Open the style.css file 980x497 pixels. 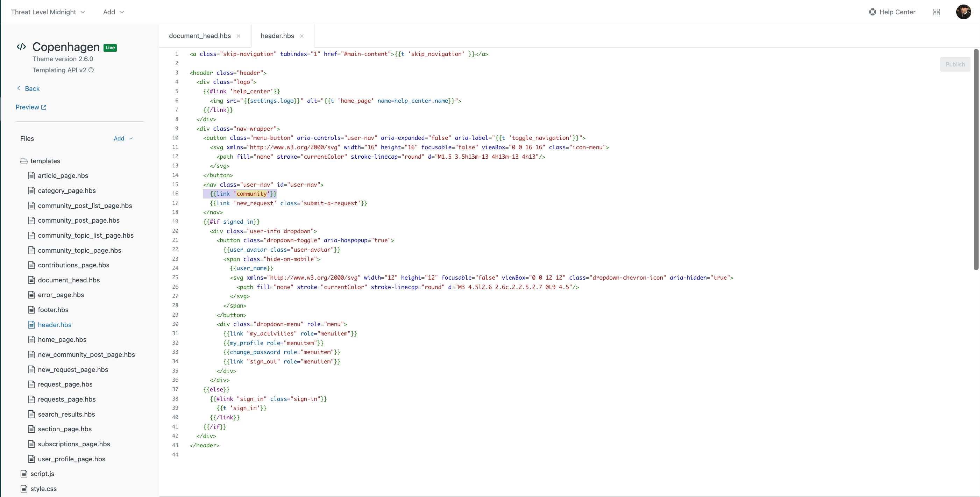point(43,489)
